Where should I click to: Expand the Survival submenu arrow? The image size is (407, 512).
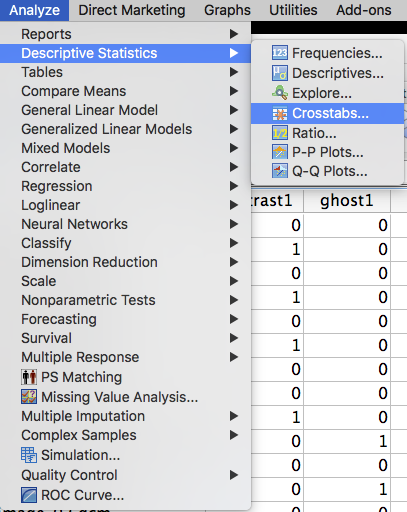234,338
